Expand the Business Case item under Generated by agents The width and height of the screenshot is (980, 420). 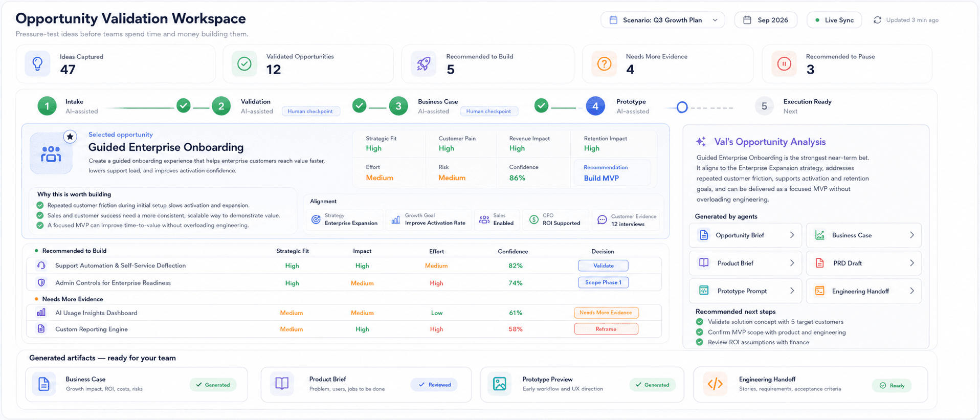[x=864, y=235]
